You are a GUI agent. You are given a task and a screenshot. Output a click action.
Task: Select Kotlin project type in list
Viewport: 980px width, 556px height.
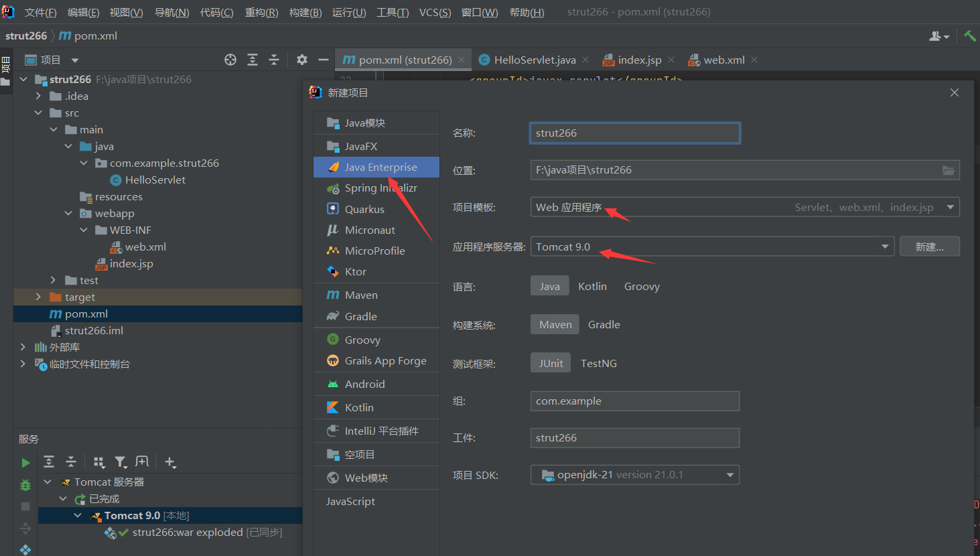(376, 407)
